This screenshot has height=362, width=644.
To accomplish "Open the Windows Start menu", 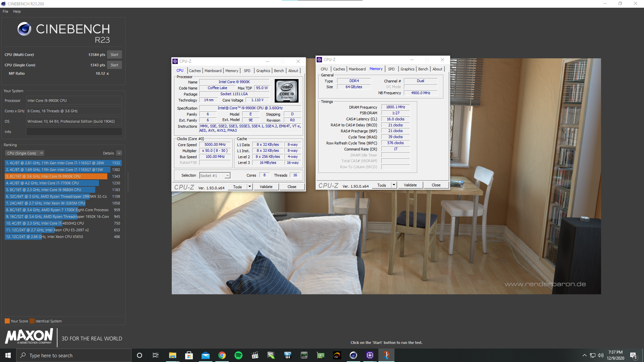I will [x=8, y=355].
